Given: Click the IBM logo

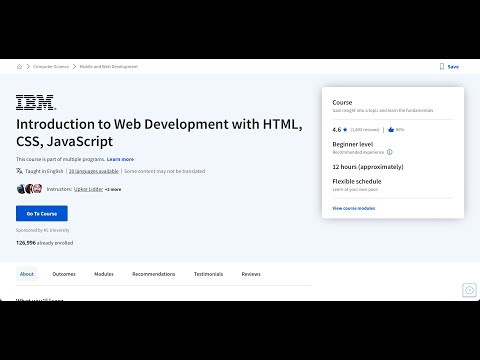Looking at the screenshot, I should (36, 102).
